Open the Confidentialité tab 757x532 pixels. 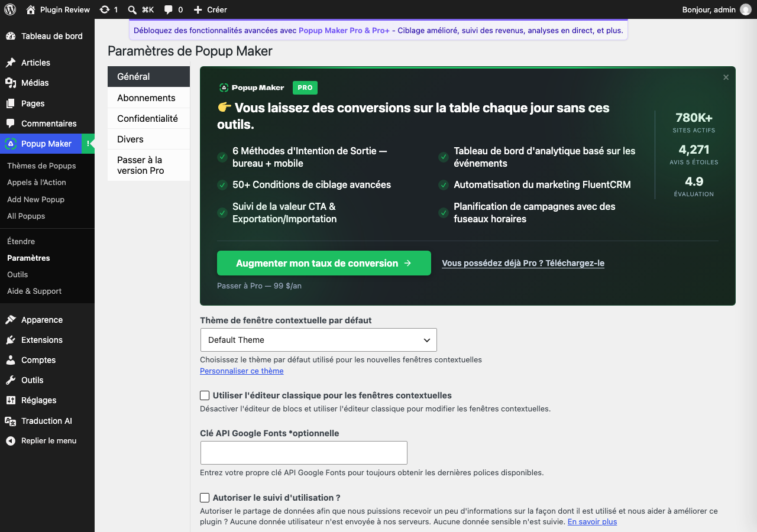[x=148, y=119]
